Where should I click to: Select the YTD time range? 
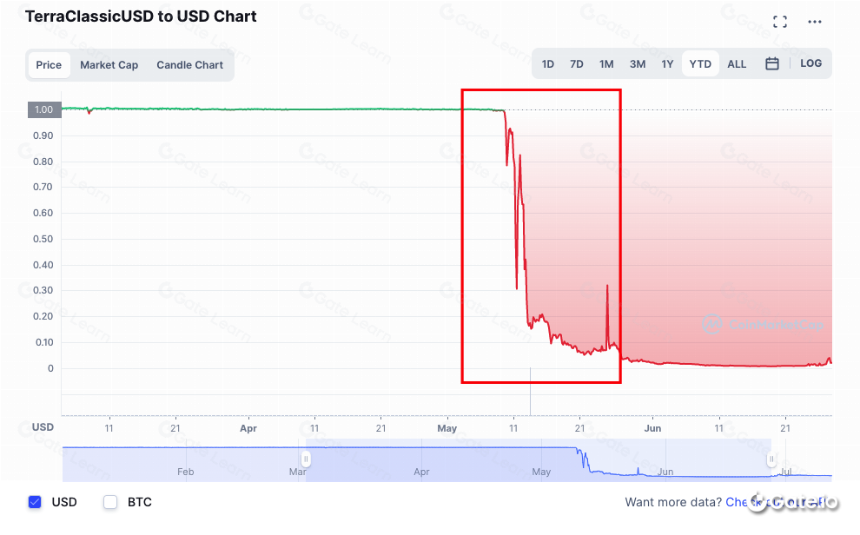[x=700, y=64]
